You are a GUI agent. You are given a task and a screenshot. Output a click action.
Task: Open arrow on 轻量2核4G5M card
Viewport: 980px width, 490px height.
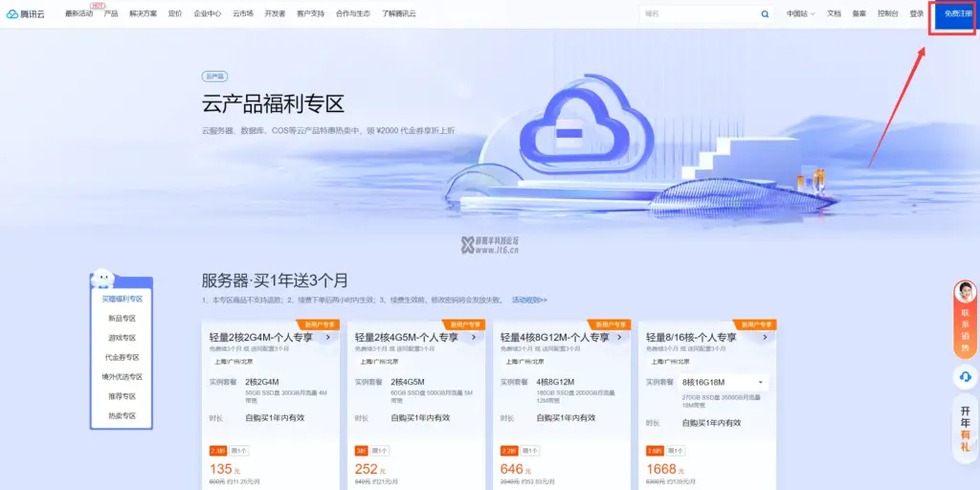point(474,338)
